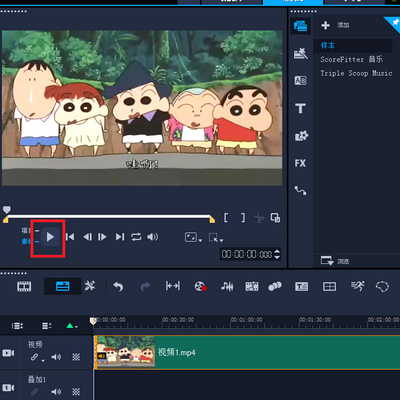This screenshot has width=400, height=400.
Task: Toggle repeat loop playback
Action: [136, 237]
